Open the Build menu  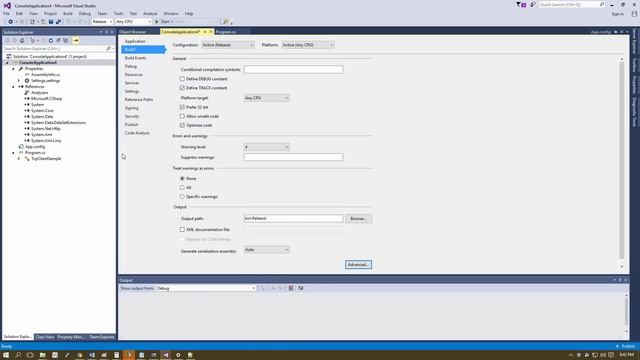coord(68,13)
